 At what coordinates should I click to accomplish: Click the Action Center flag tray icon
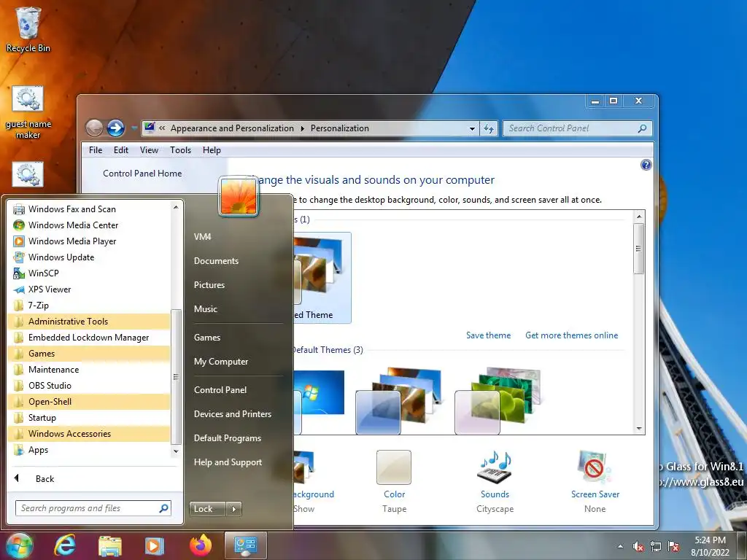(x=673, y=546)
